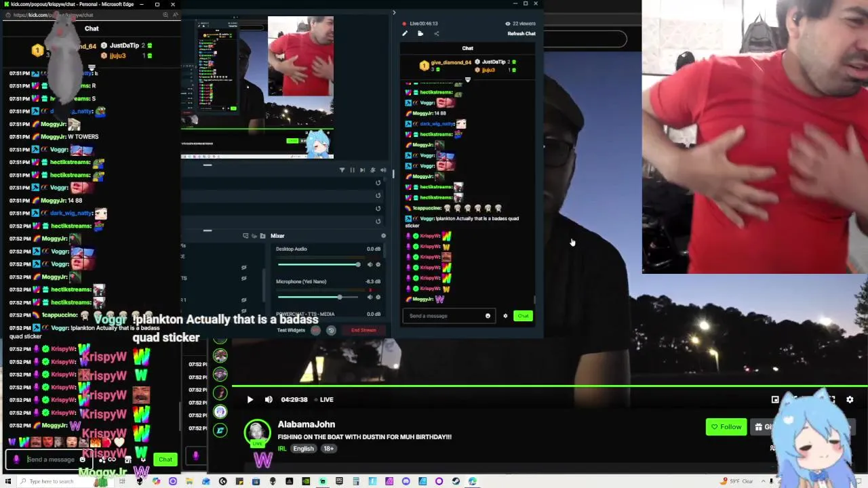Open Kick video player settings gear
This screenshot has height=488, width=868.
tap(850, 400)
